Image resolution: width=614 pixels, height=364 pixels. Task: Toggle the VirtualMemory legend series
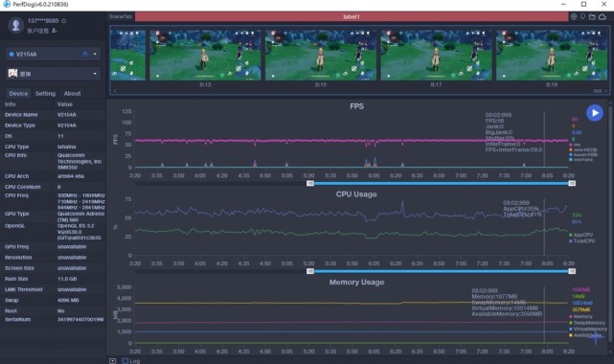[588, 330]
